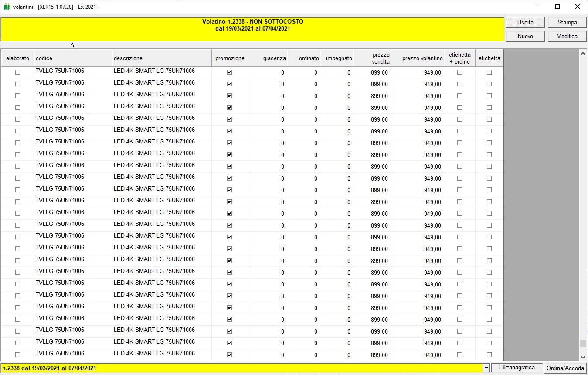Click the Uscita button
588x375 pixels.
click(525, 22)
